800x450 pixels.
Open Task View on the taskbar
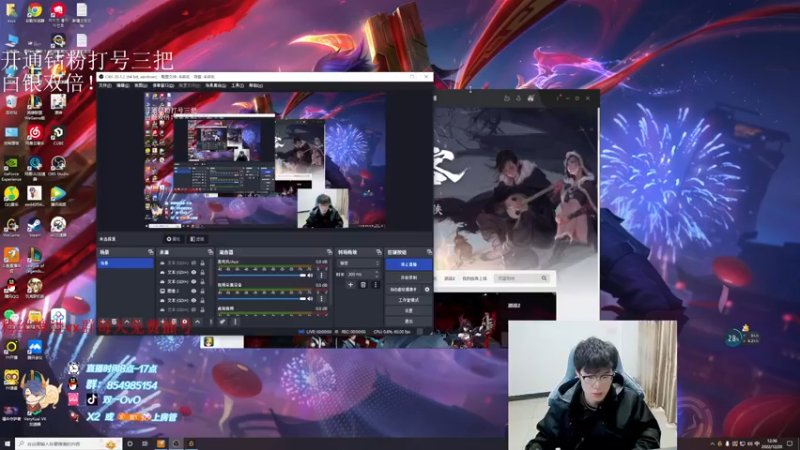[x=145, y=444]
